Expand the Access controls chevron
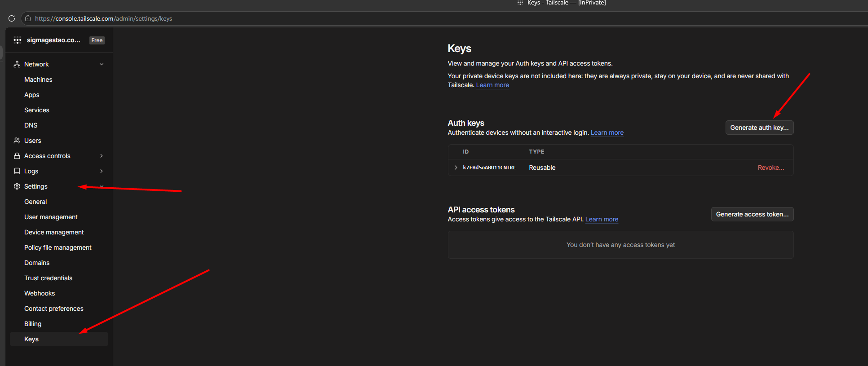Screen dimensions: 868x366 (x=102, y=156)
